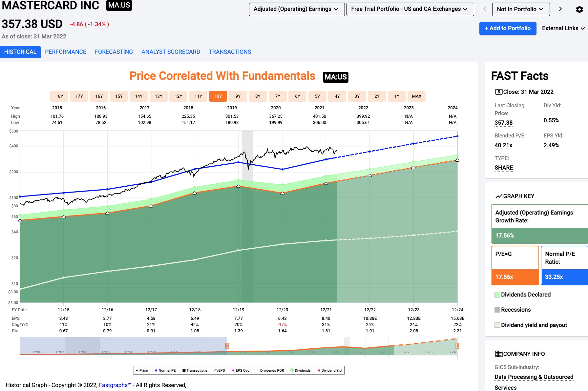The height and width of the screenshot is (391, 588).
Task: Expand the Free Trial Portfolio dropdown
Action: (x=410, y=9)
